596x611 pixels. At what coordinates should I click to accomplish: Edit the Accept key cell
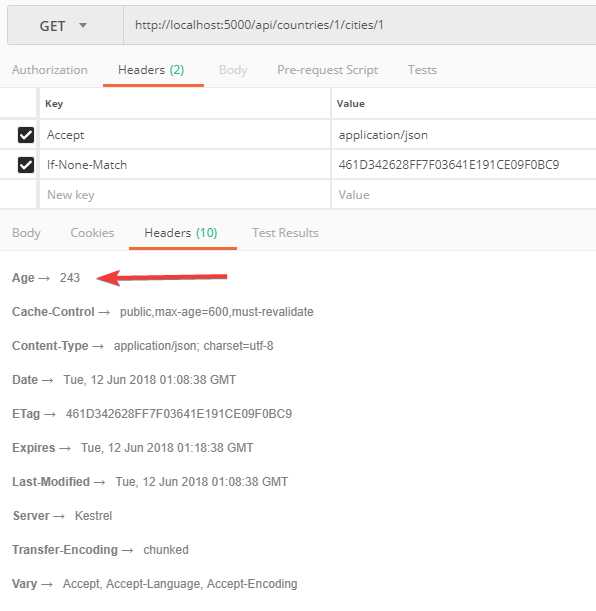[185, 135]
